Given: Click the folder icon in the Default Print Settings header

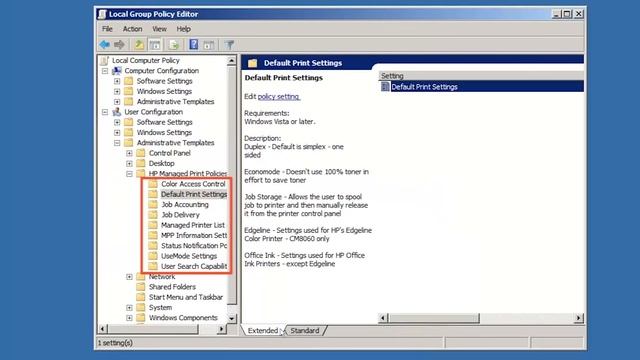Looking at the screenshot, I should pos(253,63).
